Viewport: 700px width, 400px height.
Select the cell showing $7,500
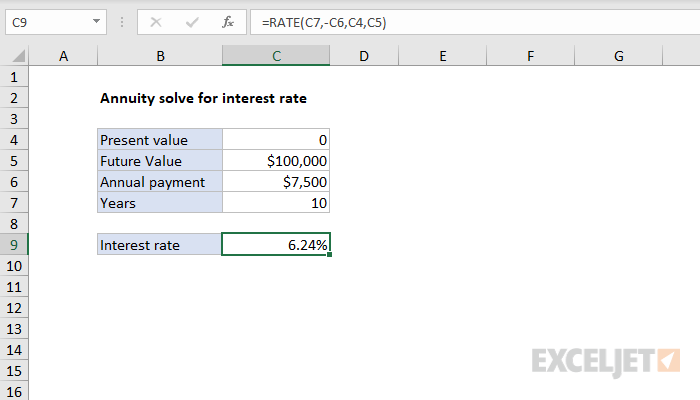tap(276, 182)
